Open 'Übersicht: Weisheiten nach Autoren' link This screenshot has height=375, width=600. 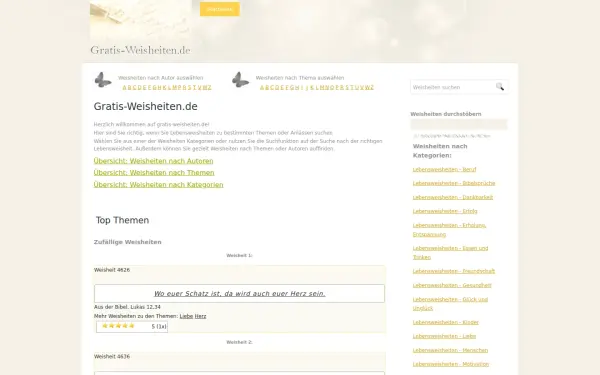(x=153, y=161)
